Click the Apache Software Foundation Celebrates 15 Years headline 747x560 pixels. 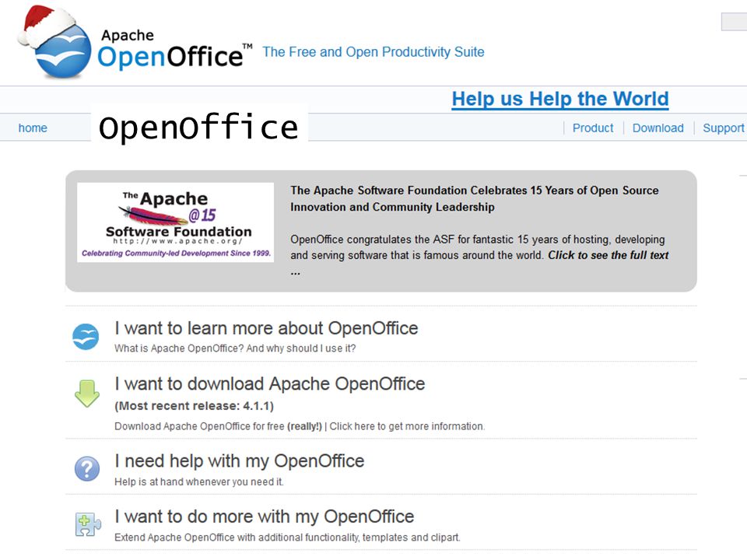475,198
